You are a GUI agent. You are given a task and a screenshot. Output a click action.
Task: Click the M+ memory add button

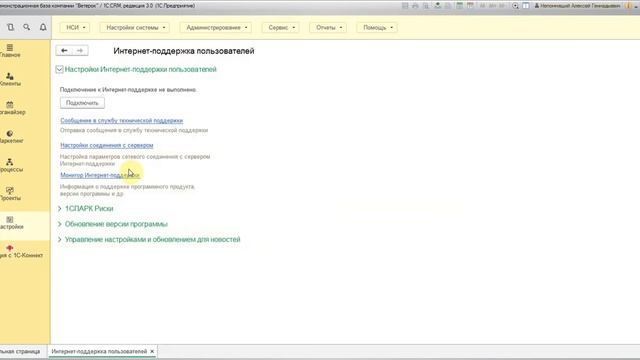pos(493,6)
